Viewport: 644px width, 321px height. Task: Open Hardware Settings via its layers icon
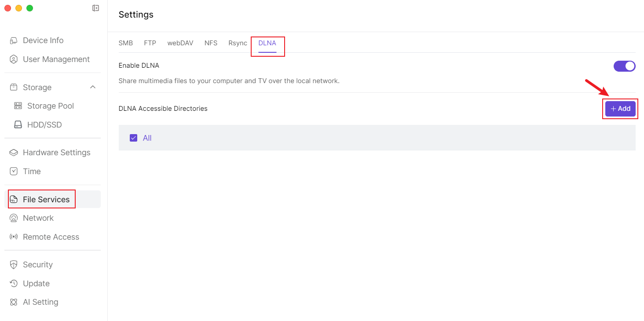click(x=14, y=153)
